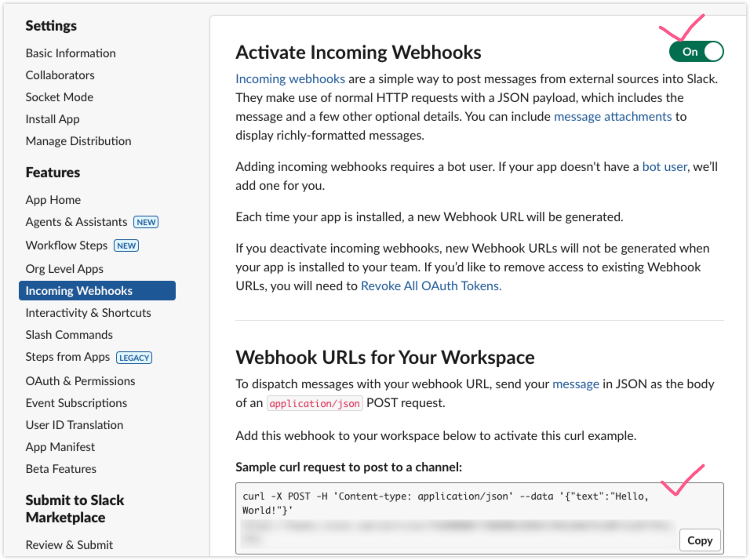
Task: Click the Features sidebar heading
Action: click(53, 173)
